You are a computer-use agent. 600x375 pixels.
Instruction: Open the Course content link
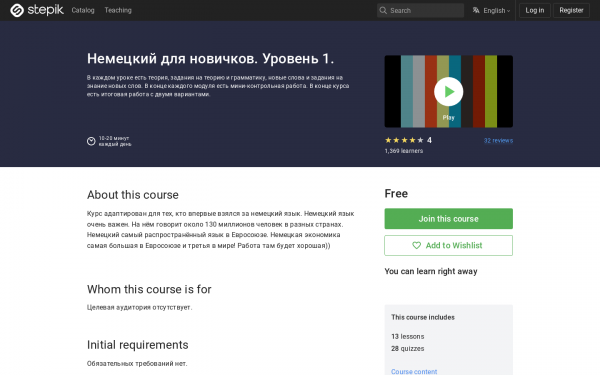414,371
